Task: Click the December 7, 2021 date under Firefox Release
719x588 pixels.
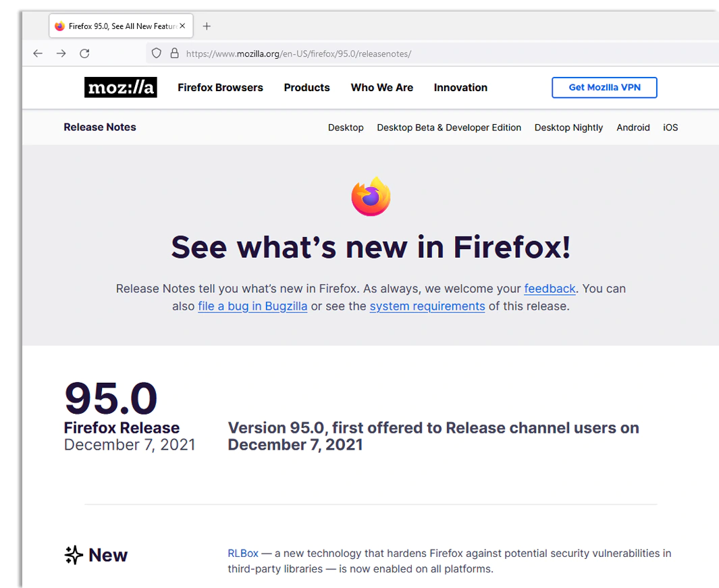Action: click(x=130, y=444)
